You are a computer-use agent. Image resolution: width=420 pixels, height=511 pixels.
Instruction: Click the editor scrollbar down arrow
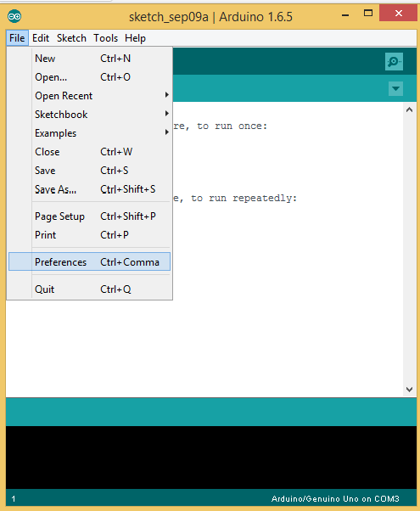click(410, 389)
